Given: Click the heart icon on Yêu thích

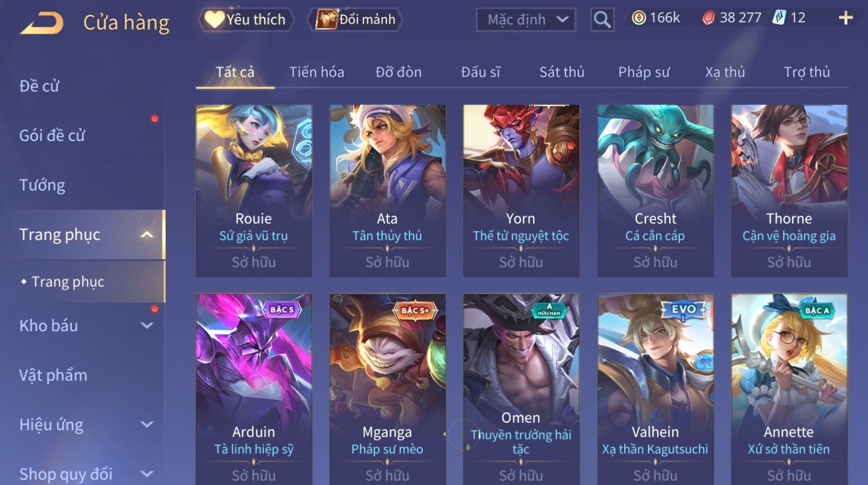Looking at the screenshot, I should [214, 20].
